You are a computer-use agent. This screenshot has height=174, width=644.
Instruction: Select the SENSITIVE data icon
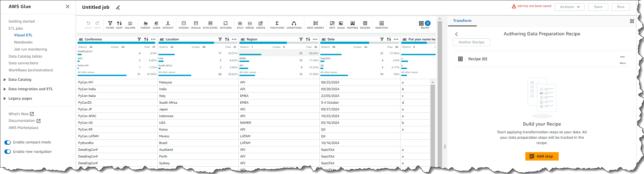click(381, 25)
